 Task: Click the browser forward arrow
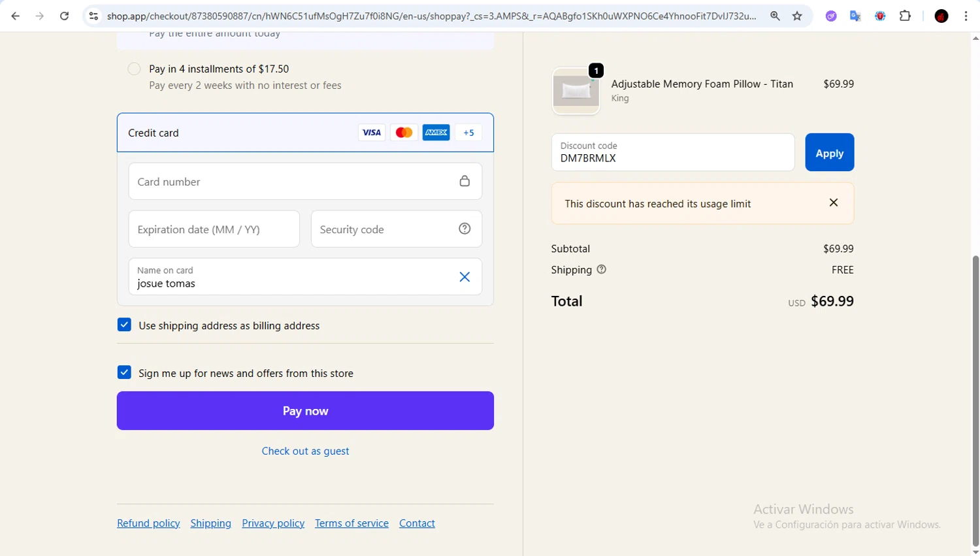pyautogui.click(x=40, y=16)
